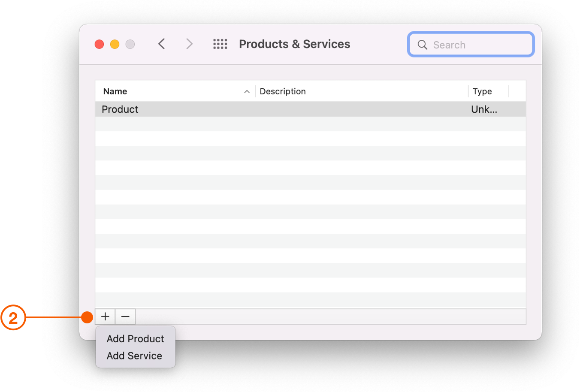This screenshot has height=392, width=580.
Task: Select the truncated Unk... type value
Action: (x=484, y=109)
